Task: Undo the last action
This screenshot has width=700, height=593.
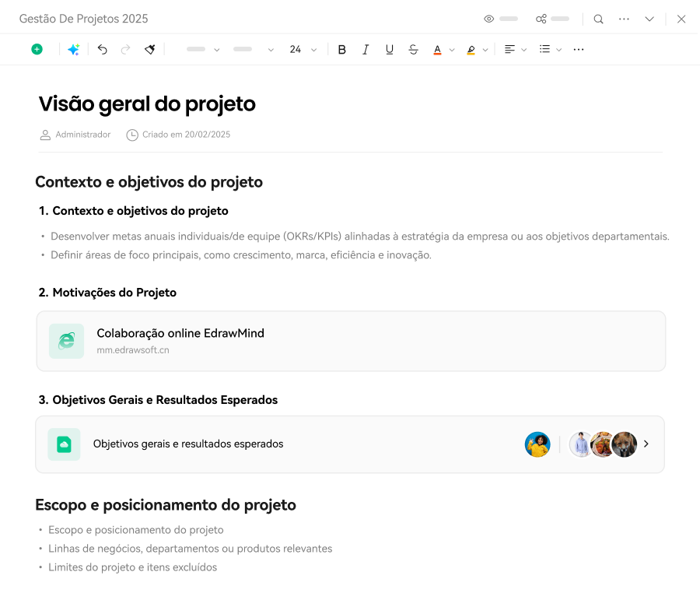Action: (x=102, y=49)
